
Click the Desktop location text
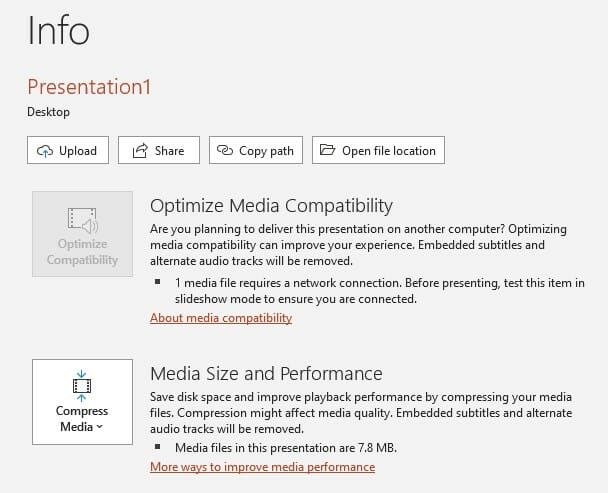[x=48, y=112]
